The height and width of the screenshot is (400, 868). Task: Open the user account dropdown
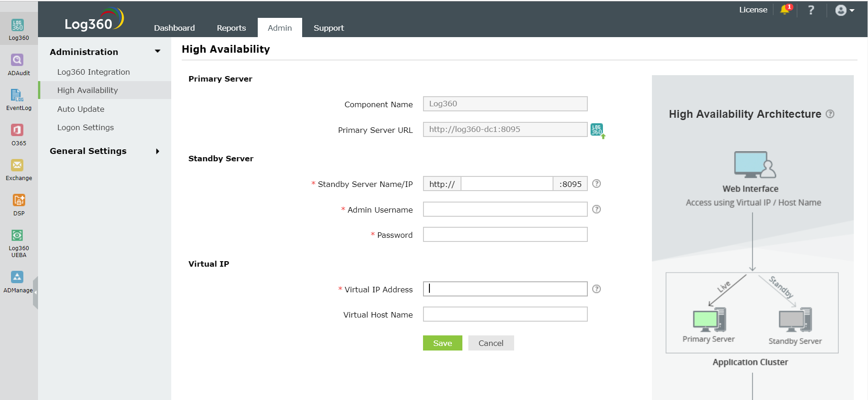point(844,10)
